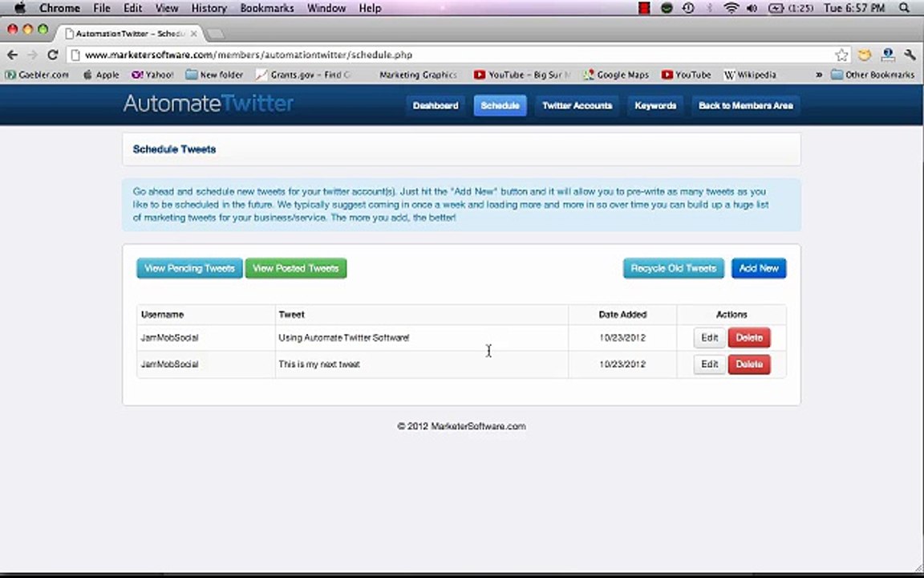Click the 'Using Automate Twitter Software!' tweet text

click(x=343, y=338)
